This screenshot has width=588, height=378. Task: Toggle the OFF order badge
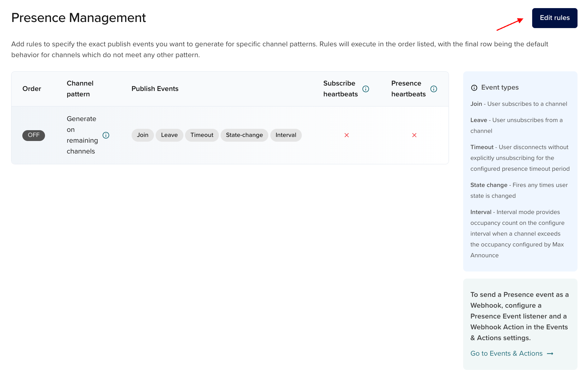click(33, 135)
